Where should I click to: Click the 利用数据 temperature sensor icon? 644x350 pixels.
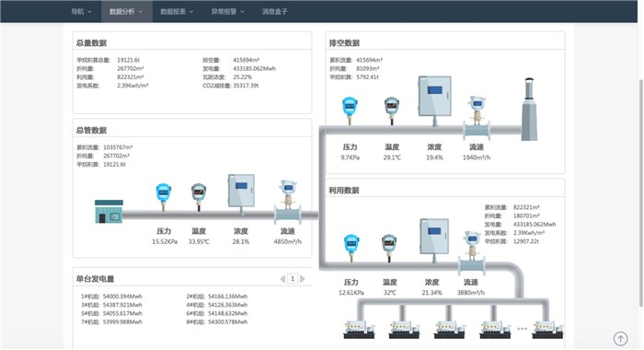coord(389,248)
